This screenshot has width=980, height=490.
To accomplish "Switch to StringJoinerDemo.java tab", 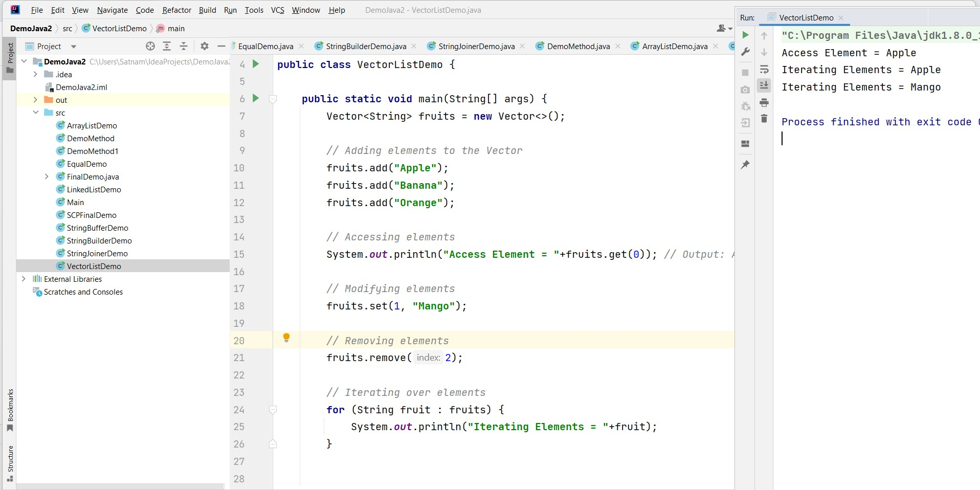I will [476, 46].
